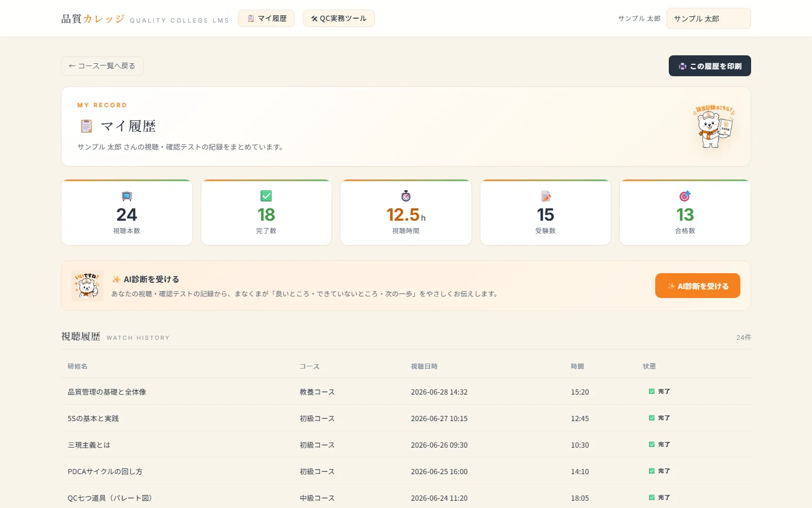Open the マイ履歴 nav tab
The width and height of the screenshot is (812, 508).
pyautogui.click(x=266, y=19)
